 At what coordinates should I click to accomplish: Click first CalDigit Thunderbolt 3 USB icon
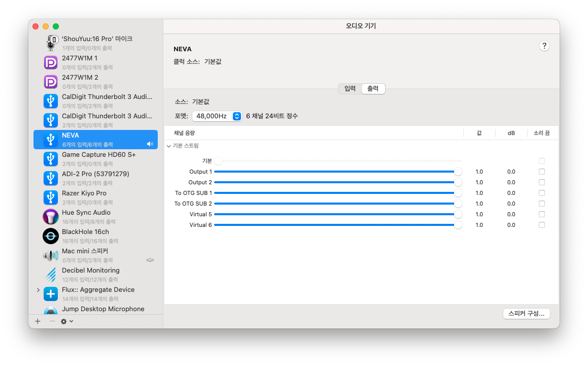51,101
